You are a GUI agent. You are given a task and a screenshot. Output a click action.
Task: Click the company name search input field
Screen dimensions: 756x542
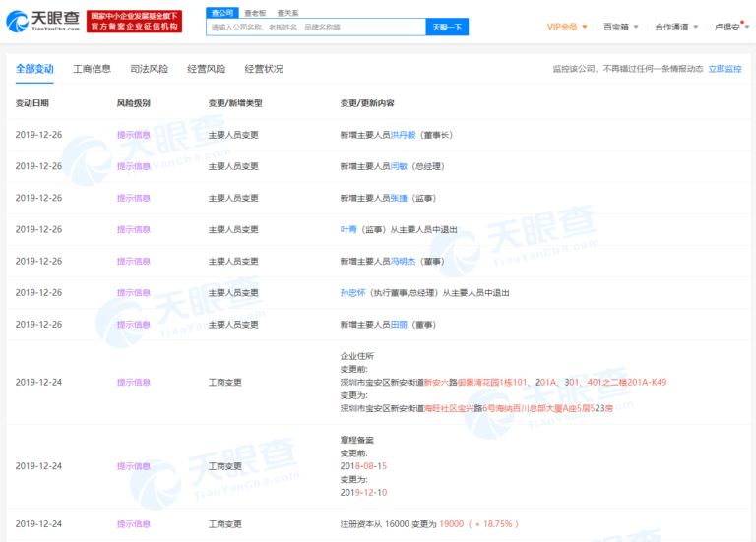point(315,28)
